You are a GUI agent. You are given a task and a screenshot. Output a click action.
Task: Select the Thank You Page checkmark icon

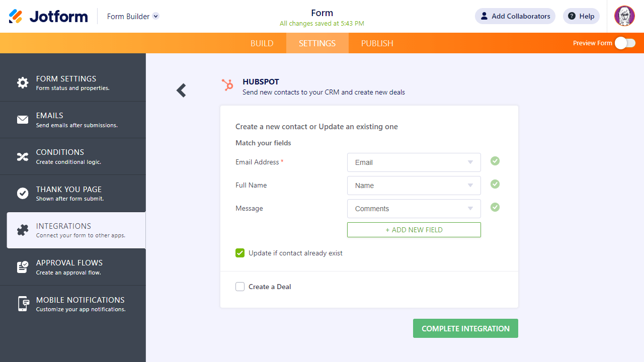coord(22,193)
